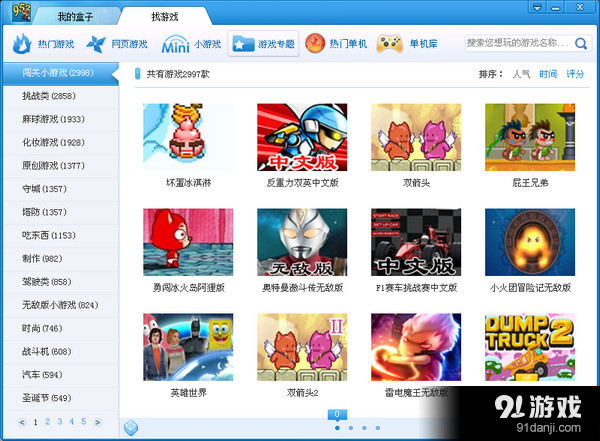Select 圣诞节 category

pos(60,398)
